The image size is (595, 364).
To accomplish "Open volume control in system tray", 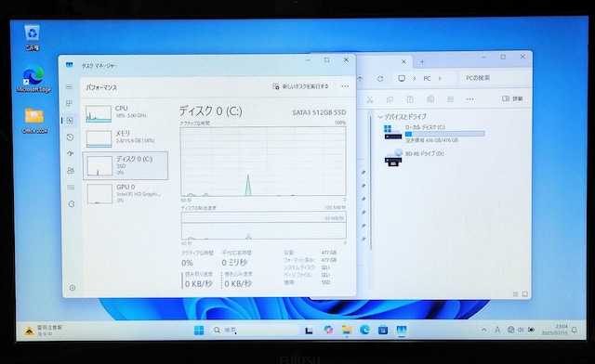I will coord(521,330).
